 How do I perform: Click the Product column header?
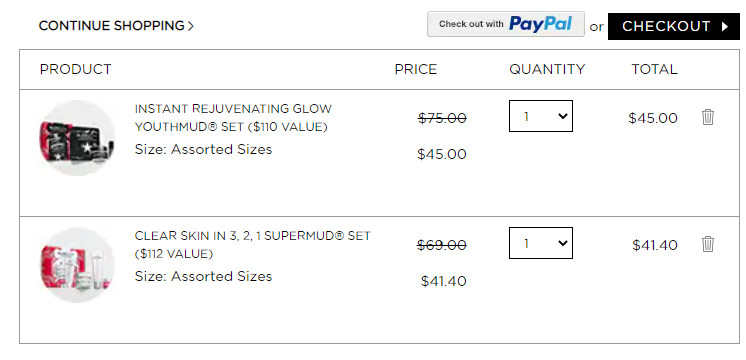pos(75,69)
